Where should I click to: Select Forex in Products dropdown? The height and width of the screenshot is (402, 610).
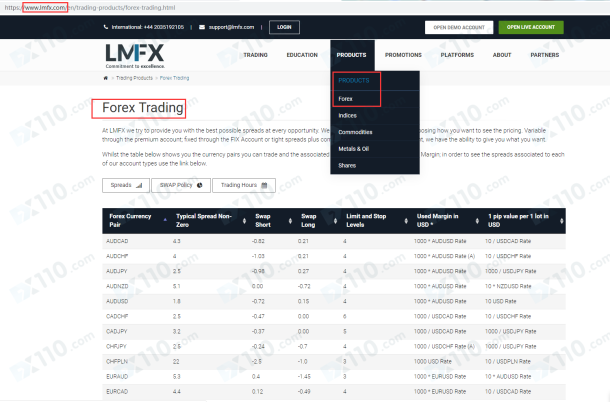(345, 99)
